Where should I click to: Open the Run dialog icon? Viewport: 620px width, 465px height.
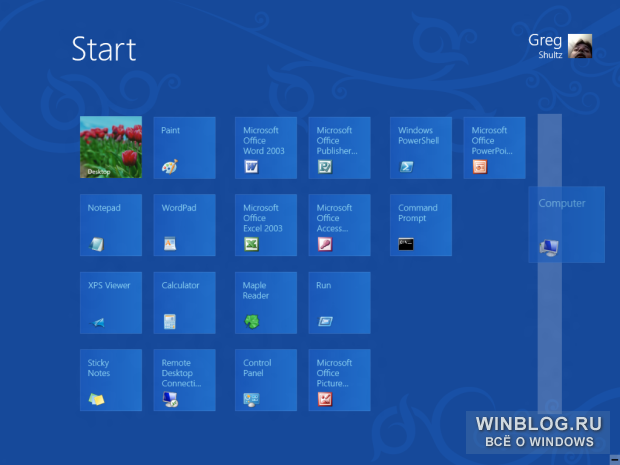tap(325, 321)
